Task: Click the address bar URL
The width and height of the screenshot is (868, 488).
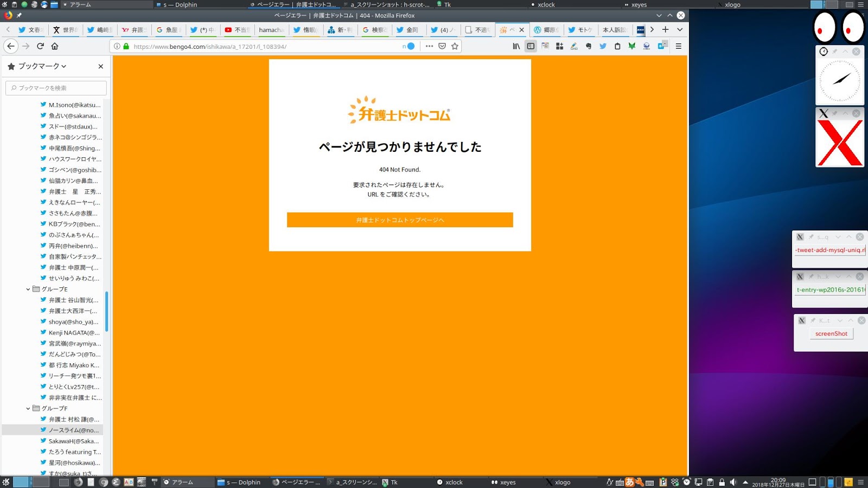Action: pyautogui.click(x=210, y=47)
